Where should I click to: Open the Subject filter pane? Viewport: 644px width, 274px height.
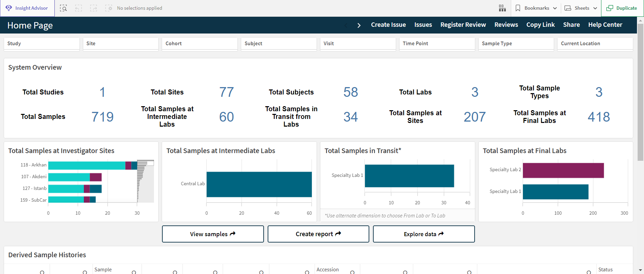tap(279, 44)
